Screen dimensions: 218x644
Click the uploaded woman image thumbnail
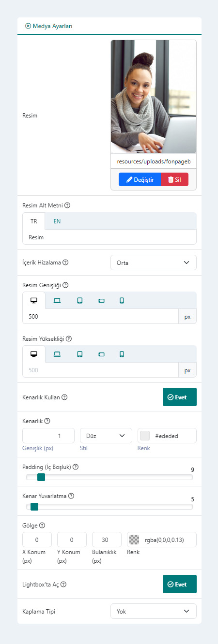[x=154, y=97]
